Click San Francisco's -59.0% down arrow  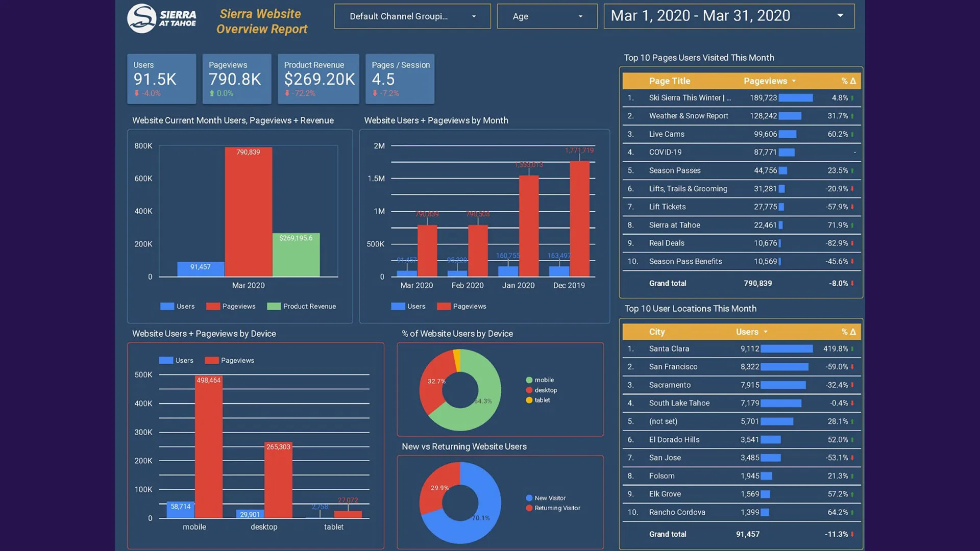[x=852, y=367]
